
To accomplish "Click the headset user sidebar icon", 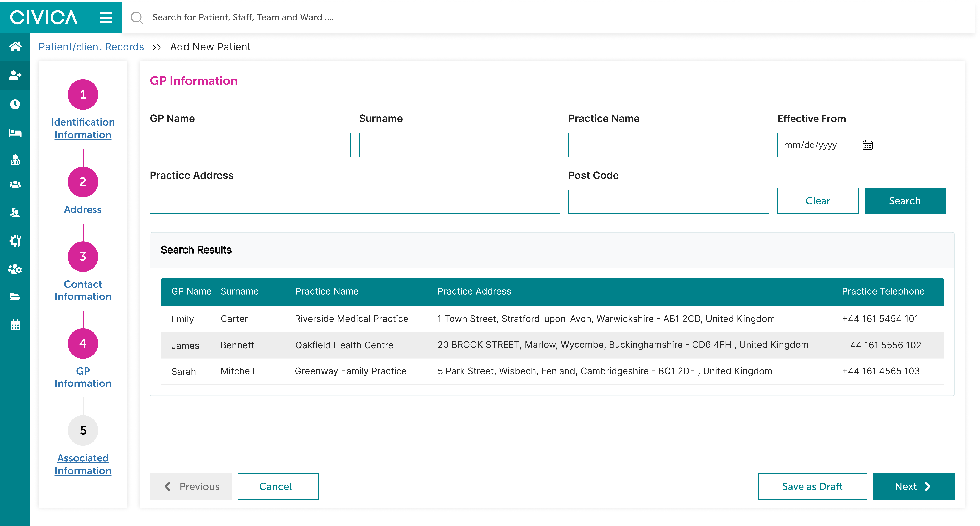I will 15,213.
